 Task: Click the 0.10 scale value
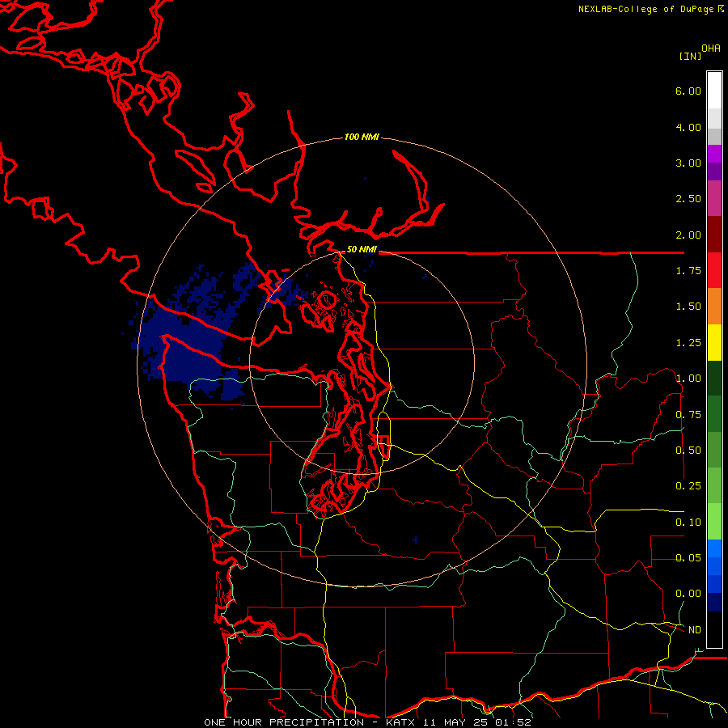click(688, 523)
